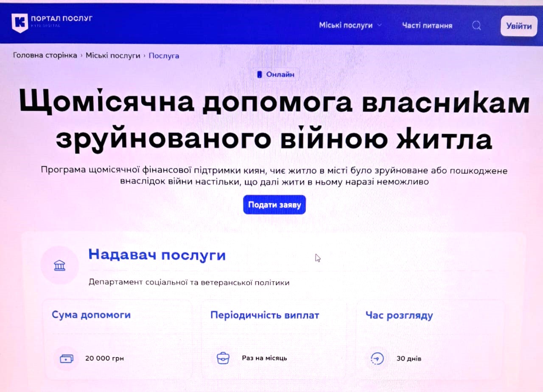The height and width of the screenshot is (392, 543).
Task: Click the phone icon in Онлайн badge
Action: (260, 75)
